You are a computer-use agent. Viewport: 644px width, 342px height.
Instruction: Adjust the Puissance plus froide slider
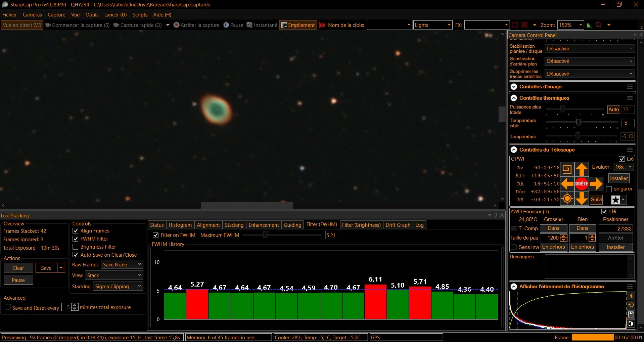[x=562, y=109]
